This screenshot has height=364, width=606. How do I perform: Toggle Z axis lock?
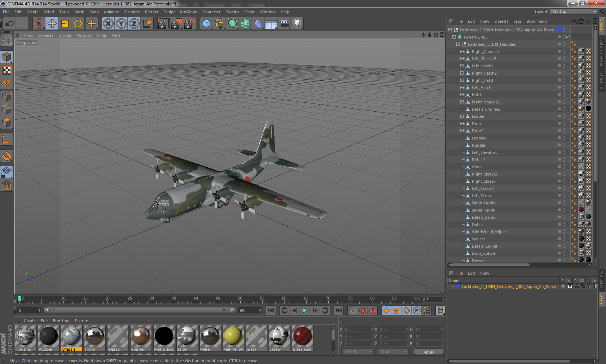[134, 24]
